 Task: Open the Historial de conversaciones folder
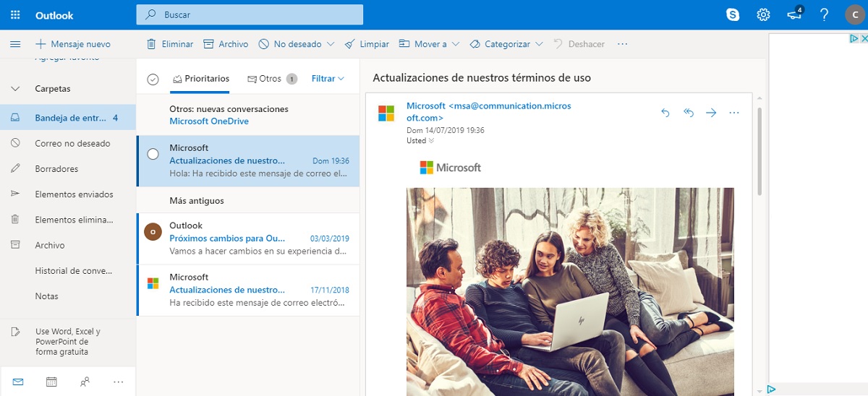(x=68, y=271)
